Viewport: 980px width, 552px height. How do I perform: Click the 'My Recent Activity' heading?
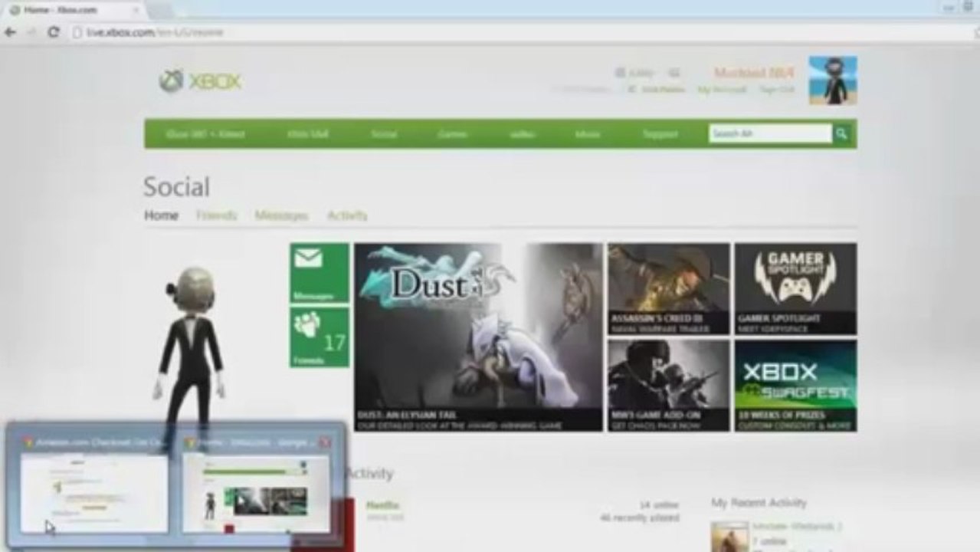point(759,503)
